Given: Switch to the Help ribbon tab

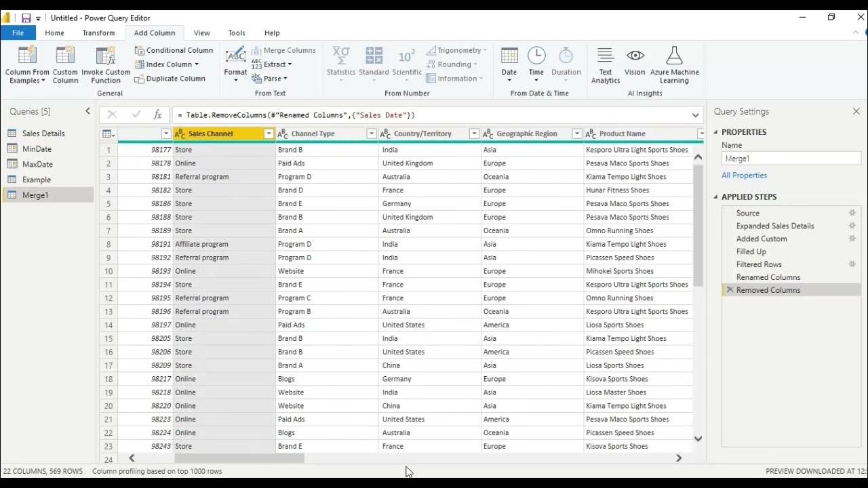Looking at the screenshot, I should tap(272, 33).
